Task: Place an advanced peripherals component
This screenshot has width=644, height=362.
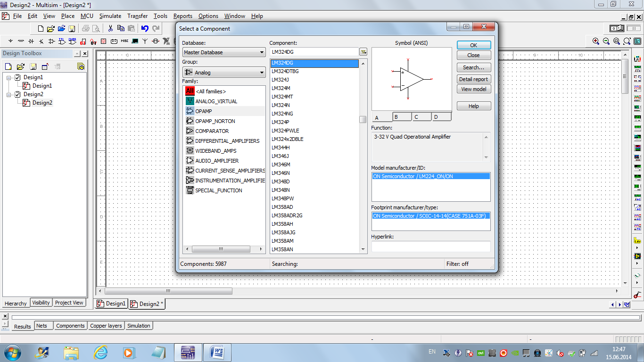Action: point(135,41)
